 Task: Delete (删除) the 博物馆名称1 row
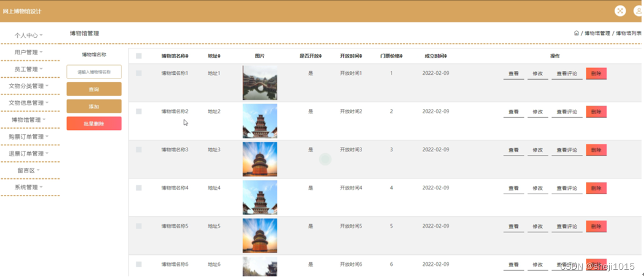click(596, 74)
